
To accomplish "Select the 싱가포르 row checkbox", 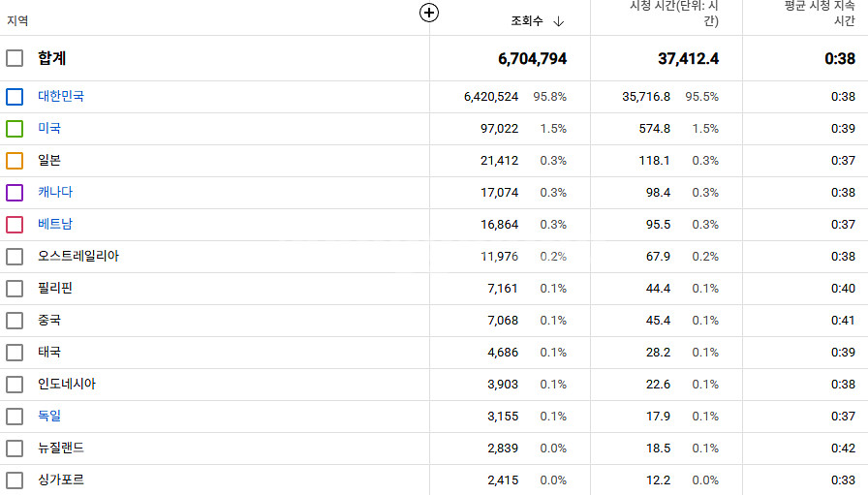I will pos(15,480).
